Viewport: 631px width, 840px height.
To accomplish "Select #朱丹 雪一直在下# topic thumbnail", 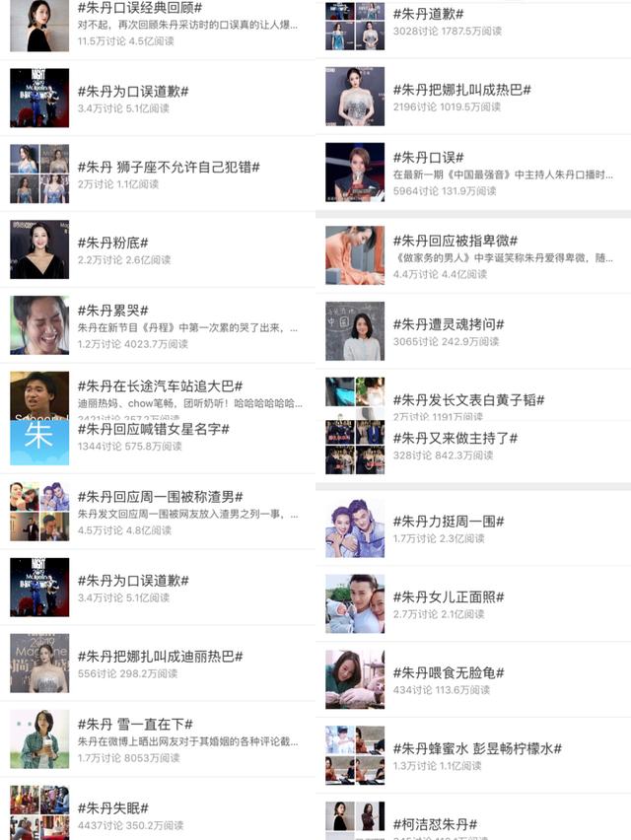I will coord(39,739).
